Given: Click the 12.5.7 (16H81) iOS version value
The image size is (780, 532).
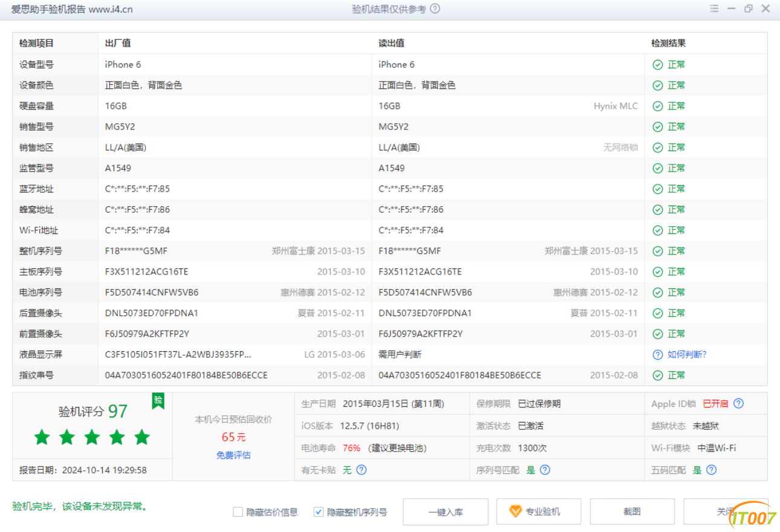Looking at the screenshot, I should 369,426.
